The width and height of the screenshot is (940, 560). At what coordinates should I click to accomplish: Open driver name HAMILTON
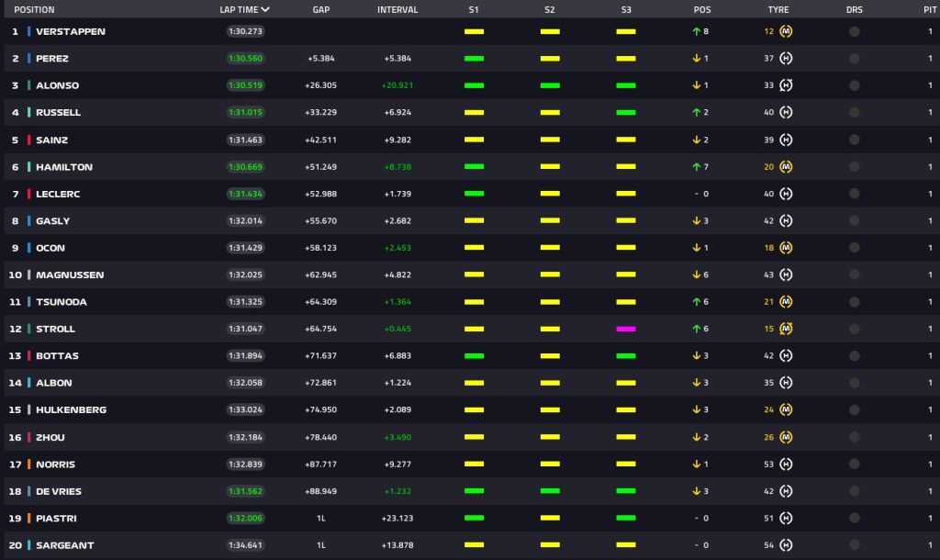point(64,166)
